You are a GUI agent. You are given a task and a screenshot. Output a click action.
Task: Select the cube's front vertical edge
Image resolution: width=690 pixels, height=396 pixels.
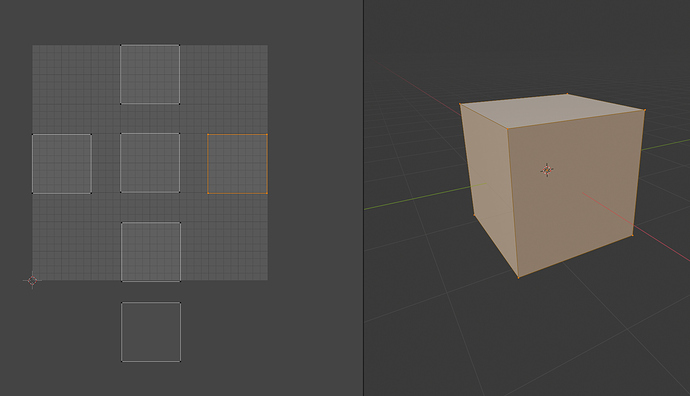tap(513, 203)
